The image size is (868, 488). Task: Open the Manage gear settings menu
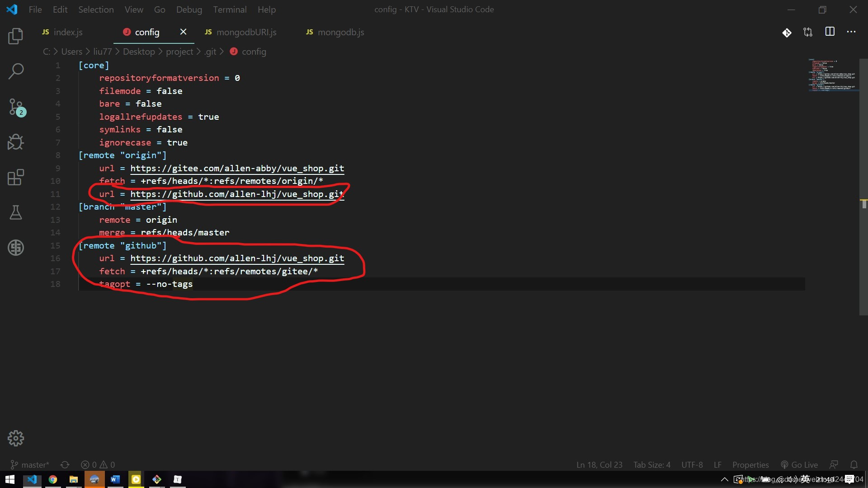point(16,438)
